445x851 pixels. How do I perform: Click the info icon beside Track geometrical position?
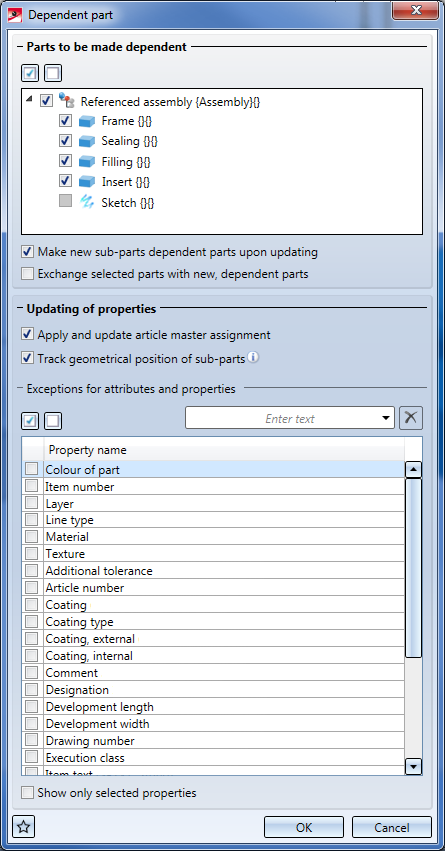click(x=253, y=358)
